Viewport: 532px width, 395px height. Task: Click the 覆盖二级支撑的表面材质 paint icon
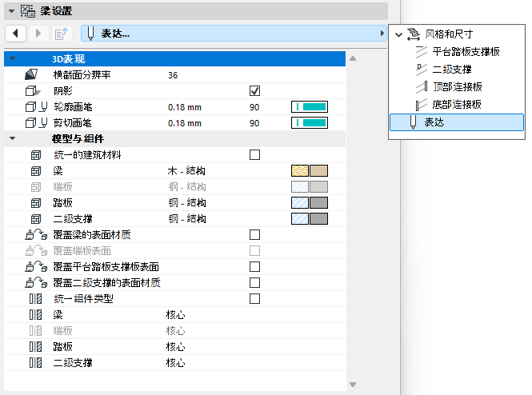pyautogui.click(x=36, y=283)
